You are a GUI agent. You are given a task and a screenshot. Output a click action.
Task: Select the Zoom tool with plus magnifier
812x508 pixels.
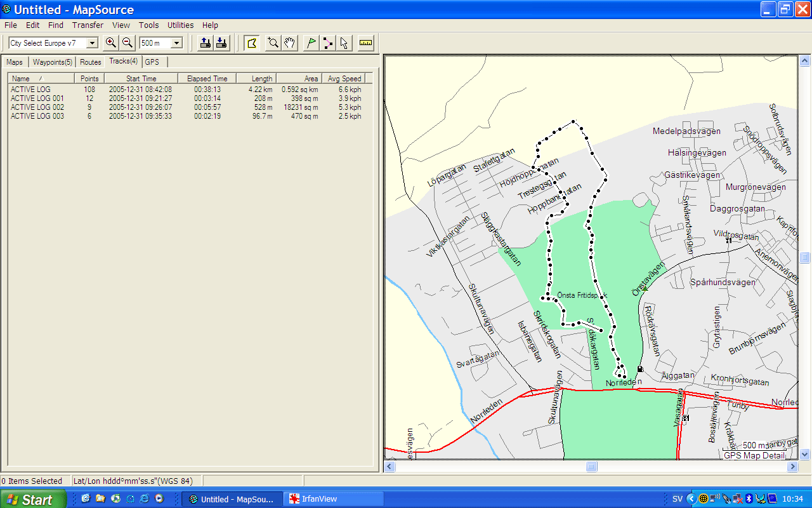[x=273, y=43]
